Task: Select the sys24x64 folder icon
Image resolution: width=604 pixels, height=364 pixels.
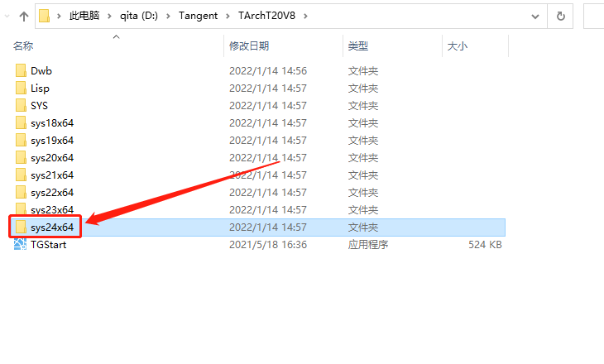Action: [21, 227]
